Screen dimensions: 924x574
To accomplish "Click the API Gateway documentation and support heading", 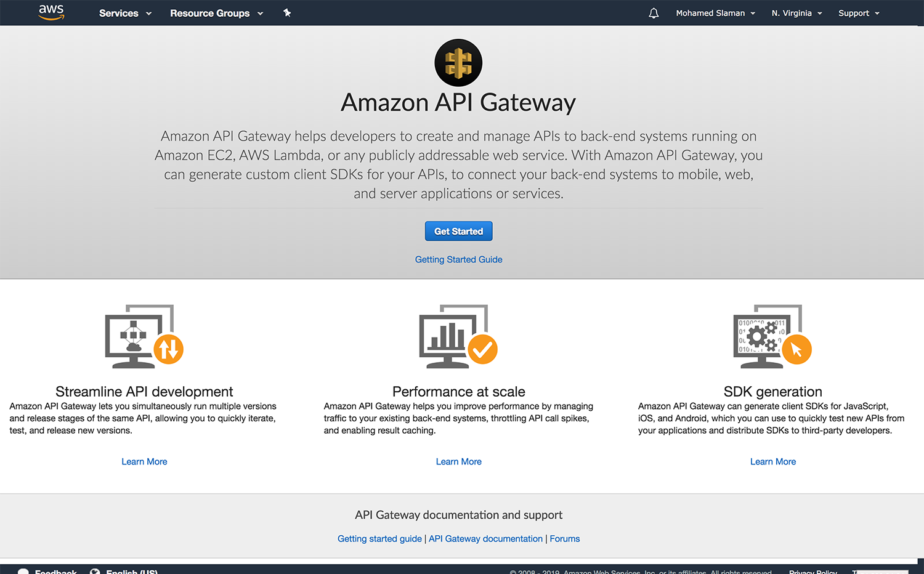I will tap(458, 515).
